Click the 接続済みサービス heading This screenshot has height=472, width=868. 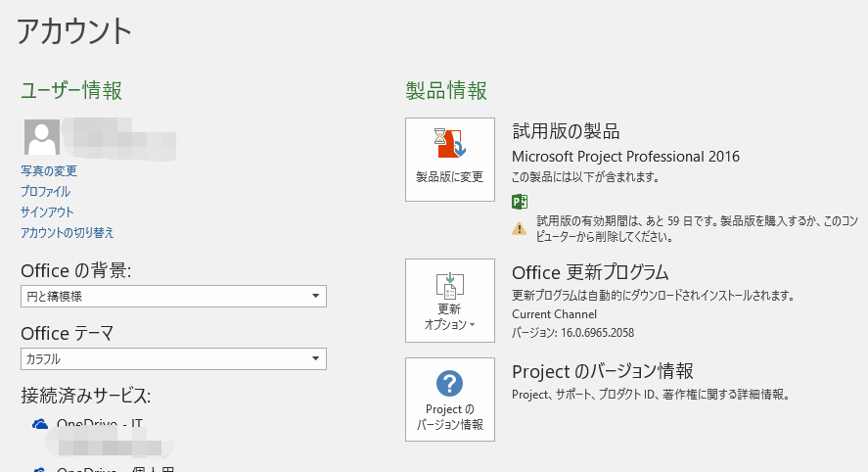86,396
